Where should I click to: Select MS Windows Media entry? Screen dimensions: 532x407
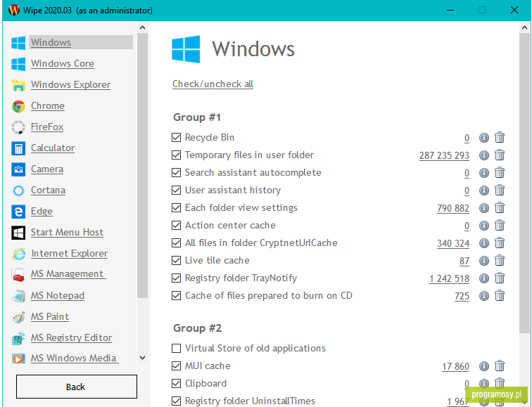pos(75,358)
